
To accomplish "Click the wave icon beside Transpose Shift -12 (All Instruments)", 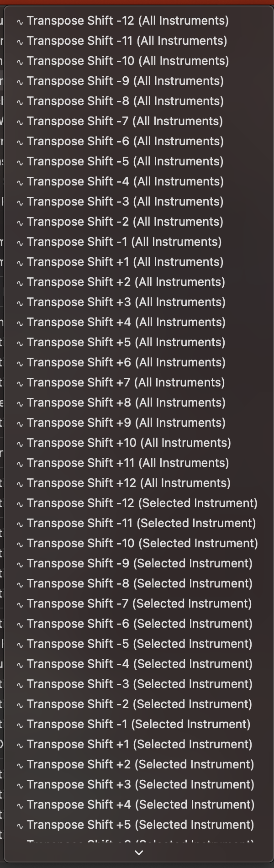I will 20,21.
